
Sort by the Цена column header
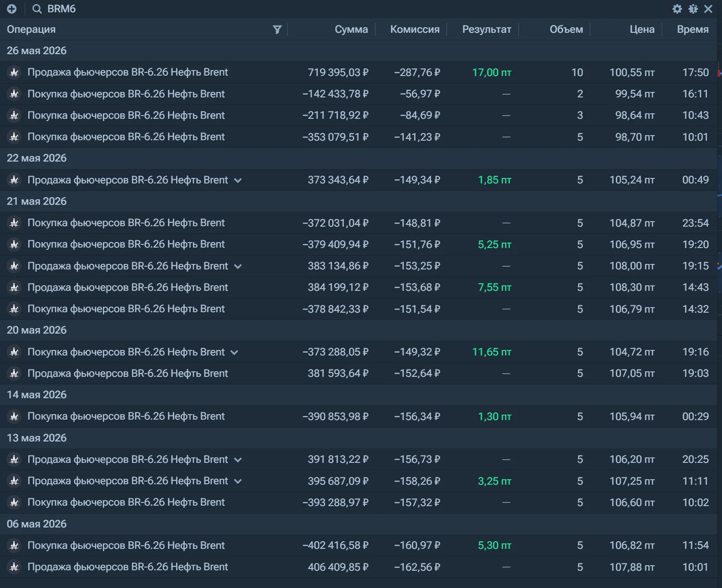642,30
